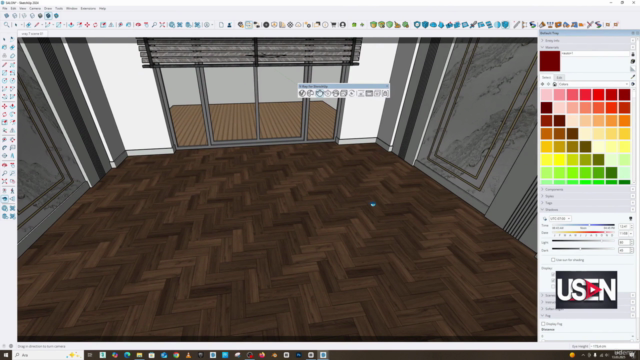Toggle the Show/Hide Shadows button
Image resolution: width=640 pixels, height=360 pixels.
[x=545, y=219]
